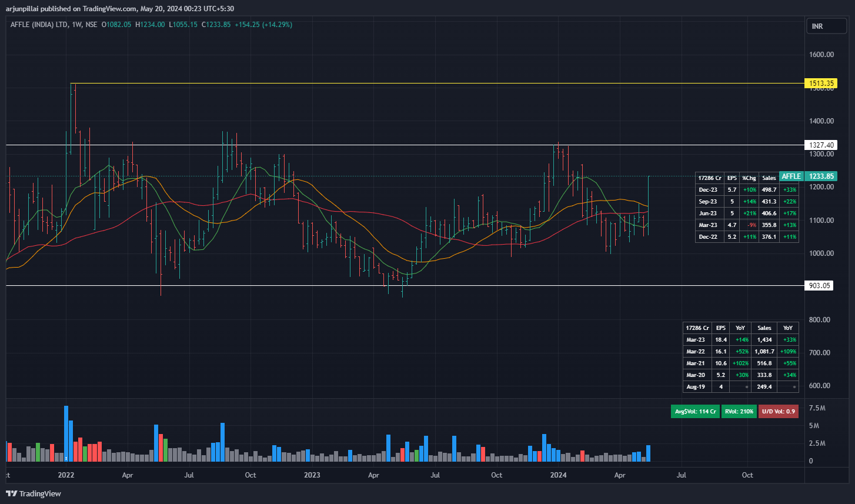The height and width of the screenshot is (504, 855).
Task: Click the 903.05 support level label
Action: [x=819, y=286]
